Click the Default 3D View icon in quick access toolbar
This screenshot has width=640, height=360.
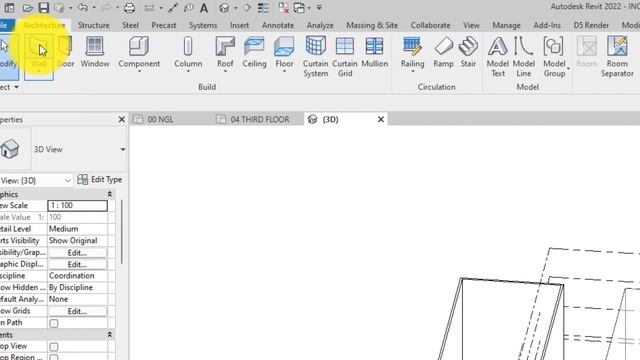tap(224, 7)
